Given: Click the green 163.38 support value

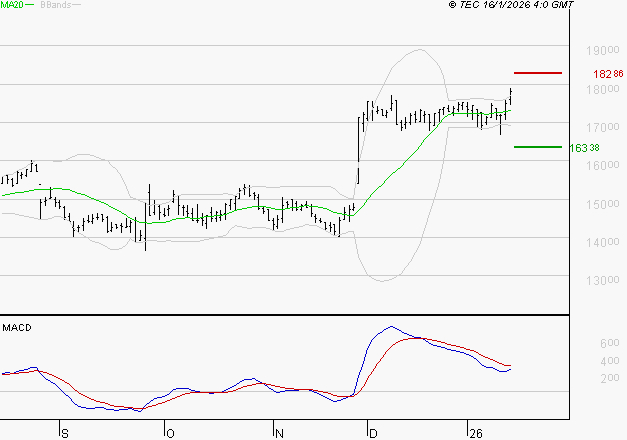Looking at the screenshot, I should pyautogui.click(x=584, y=148).
